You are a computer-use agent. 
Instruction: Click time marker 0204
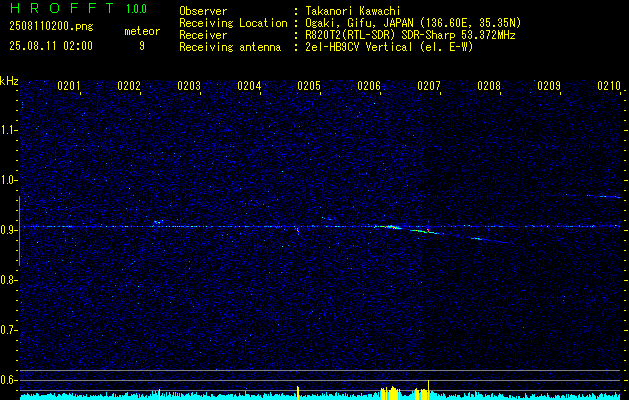[249, 86]
